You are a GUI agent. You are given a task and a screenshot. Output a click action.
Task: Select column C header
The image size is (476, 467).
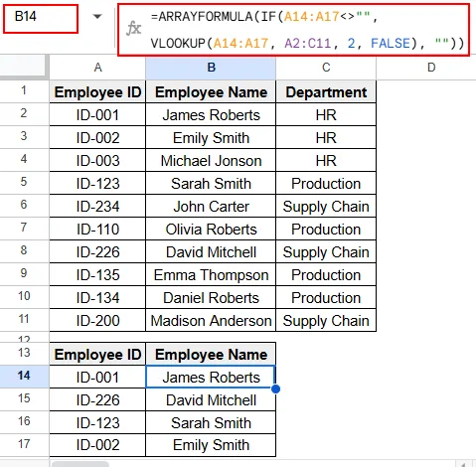coord(326,68)
